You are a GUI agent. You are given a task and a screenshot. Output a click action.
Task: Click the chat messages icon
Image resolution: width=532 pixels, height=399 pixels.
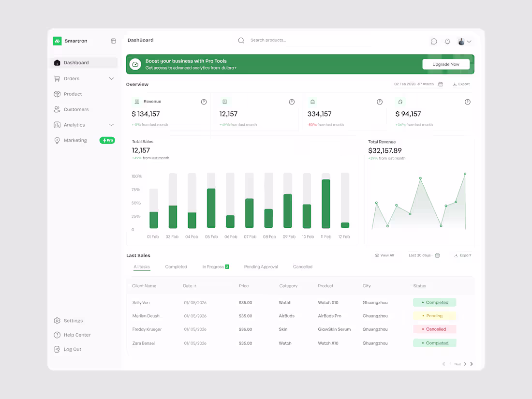[434, 41]
